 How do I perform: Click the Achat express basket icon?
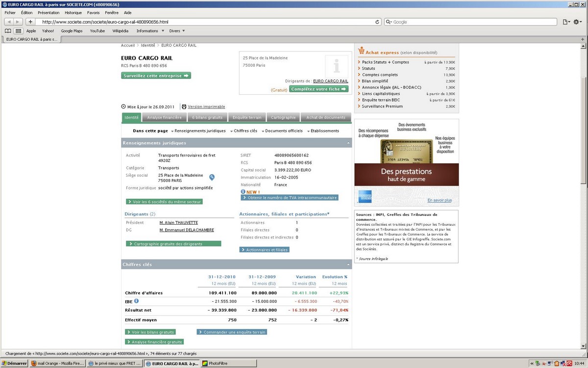361,51
